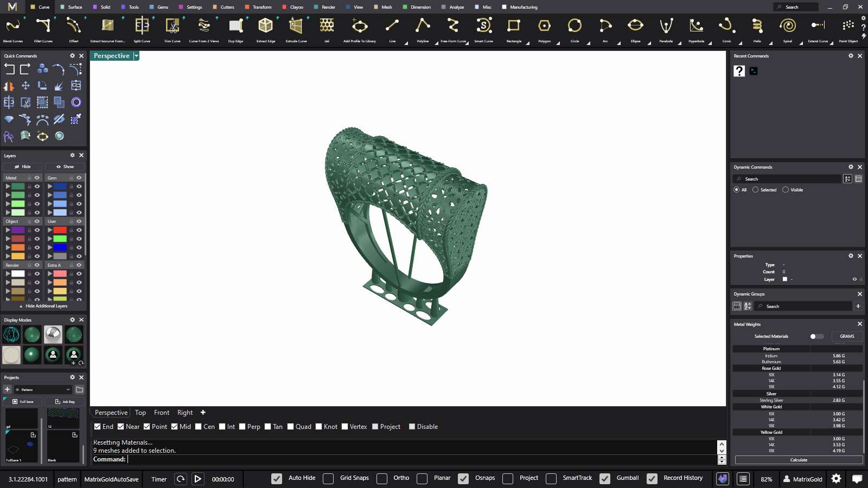Click the Hide layers button
Screen dimensions: 868x488
coord(23,166)
